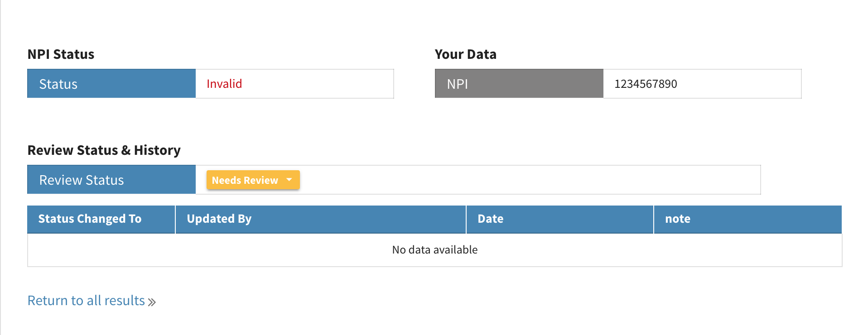This screenshot has height=335, width=868.
Task: Click the Review Status & History heading
Action: pyautogui.click(x=104, y=150)
